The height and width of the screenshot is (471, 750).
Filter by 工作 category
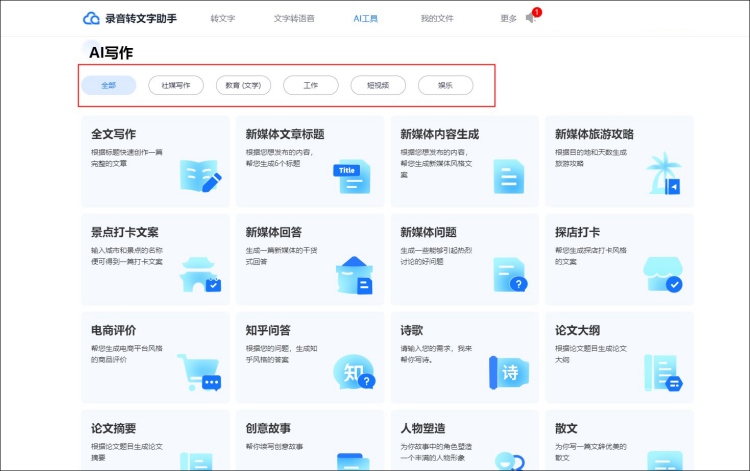[311, 85]
